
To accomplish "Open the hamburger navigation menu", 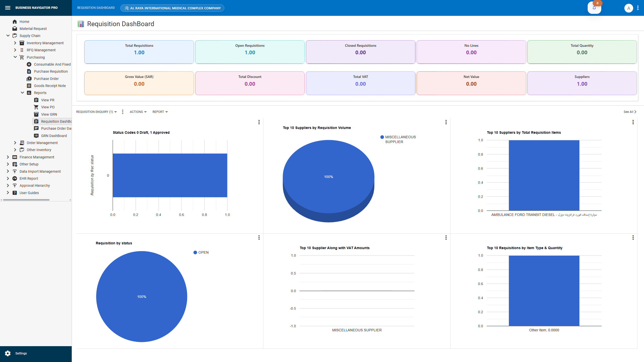I will pos(8,8).
